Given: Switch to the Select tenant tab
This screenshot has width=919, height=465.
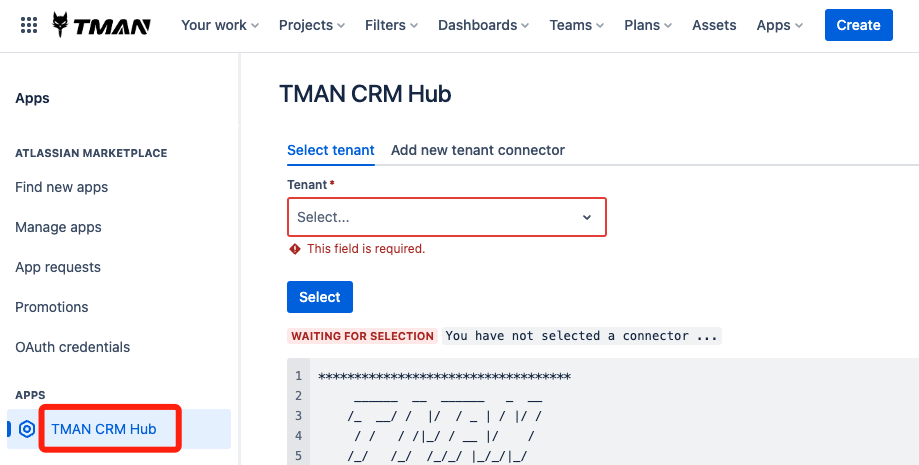Looking at the screenshot, I should pos(331,150).
